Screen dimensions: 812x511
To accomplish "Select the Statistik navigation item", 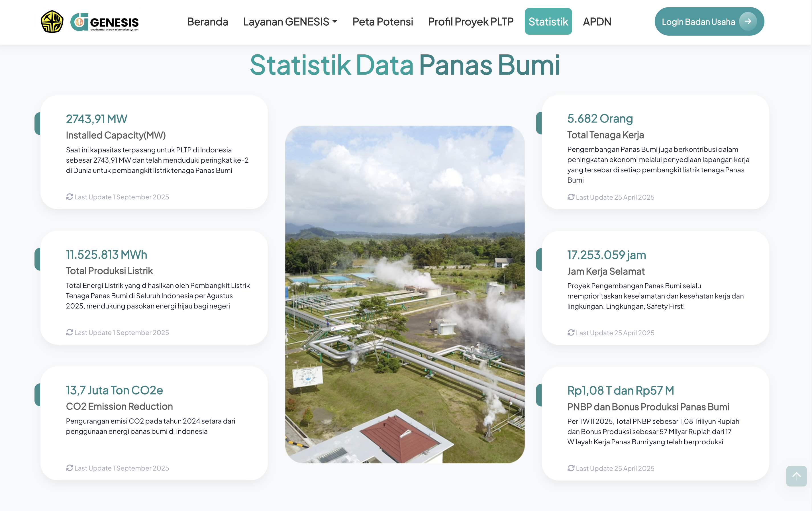I will pyautogui.click(x=548, y=22).
